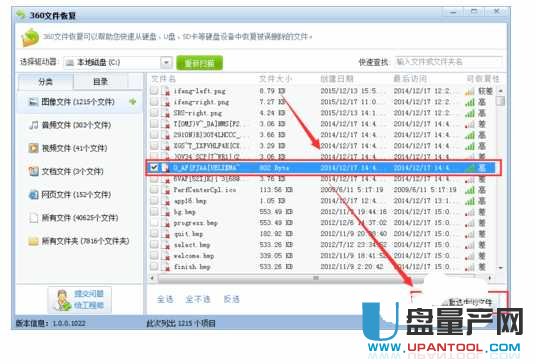536x364 pixels.
Task: Click the file icon of app16.bmp
Action: pyautogui.click(x=165, y=201)
